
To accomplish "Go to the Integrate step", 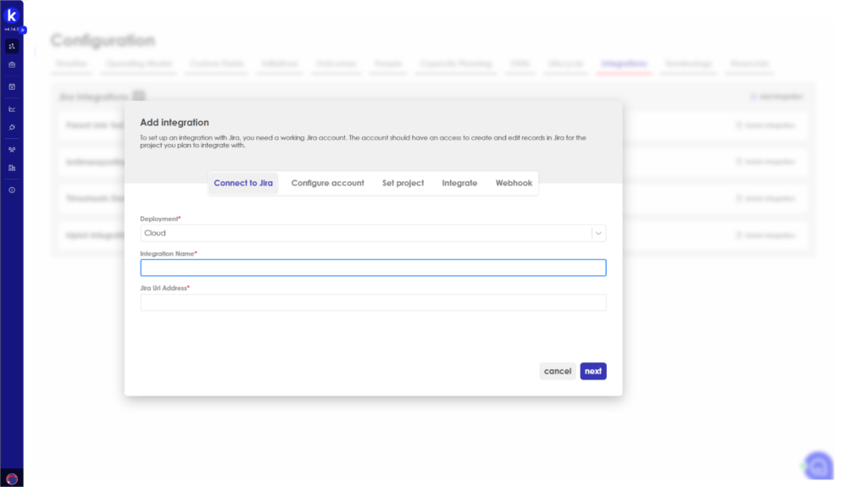I will pos(459,183).
